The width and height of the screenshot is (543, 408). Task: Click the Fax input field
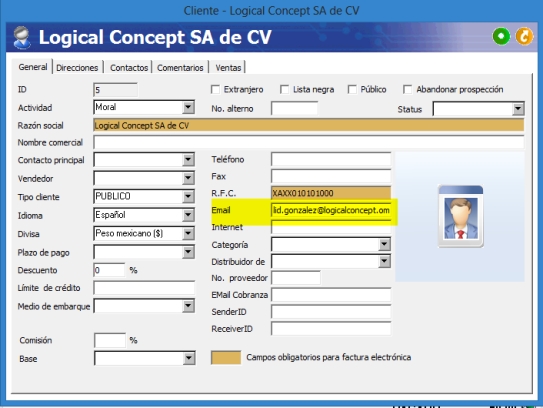[x=331, y=176]
